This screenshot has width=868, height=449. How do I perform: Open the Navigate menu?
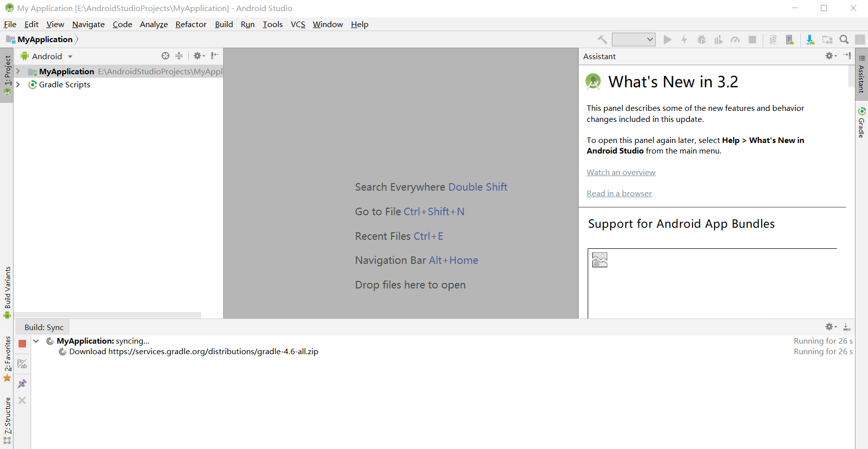pos(88,24)
